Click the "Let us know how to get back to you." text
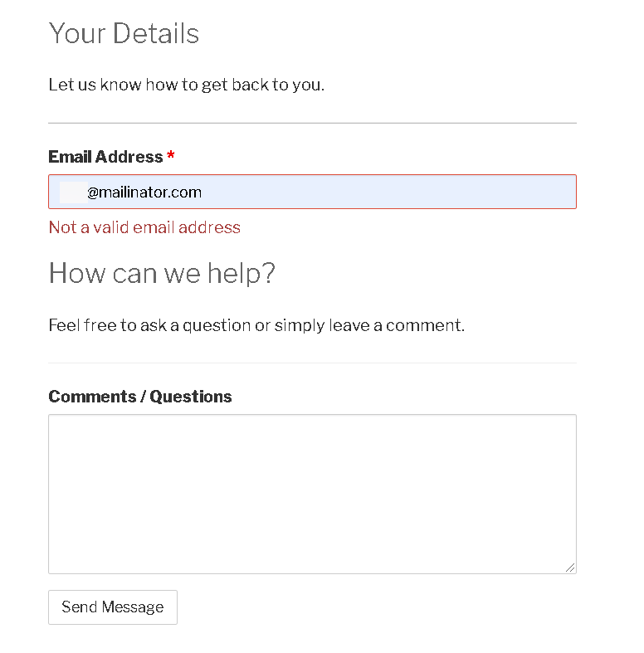 pos(186,85)
